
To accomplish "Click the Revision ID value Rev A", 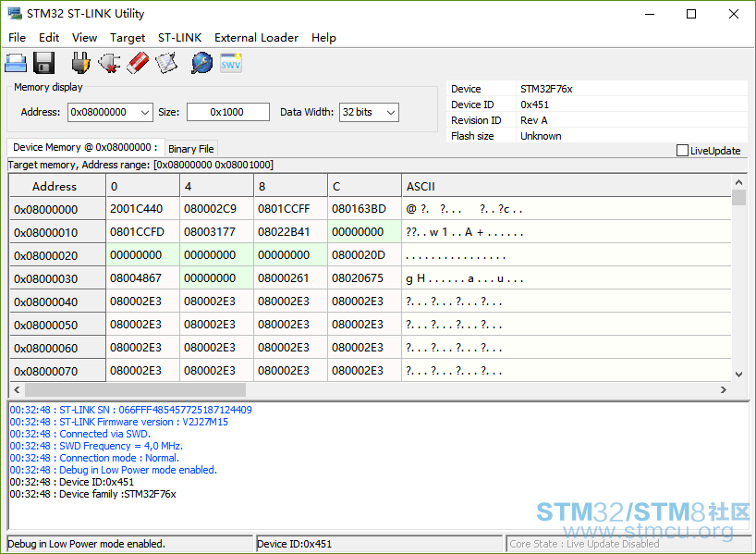I will tap(534, 120).
